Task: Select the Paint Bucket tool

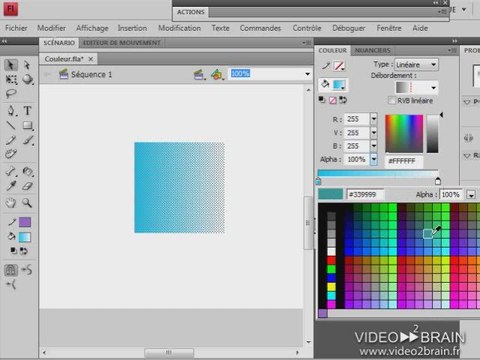Action: pos(27,171)
